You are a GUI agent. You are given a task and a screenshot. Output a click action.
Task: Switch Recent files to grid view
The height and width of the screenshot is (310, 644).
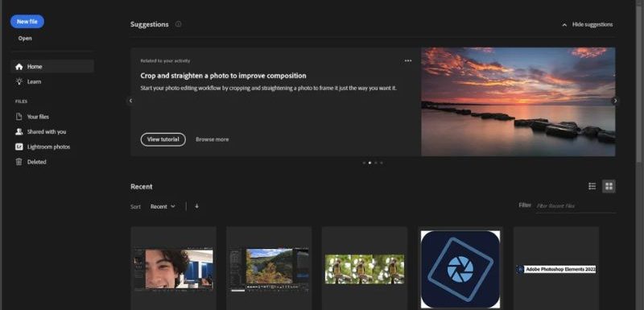tap(609, 187)
